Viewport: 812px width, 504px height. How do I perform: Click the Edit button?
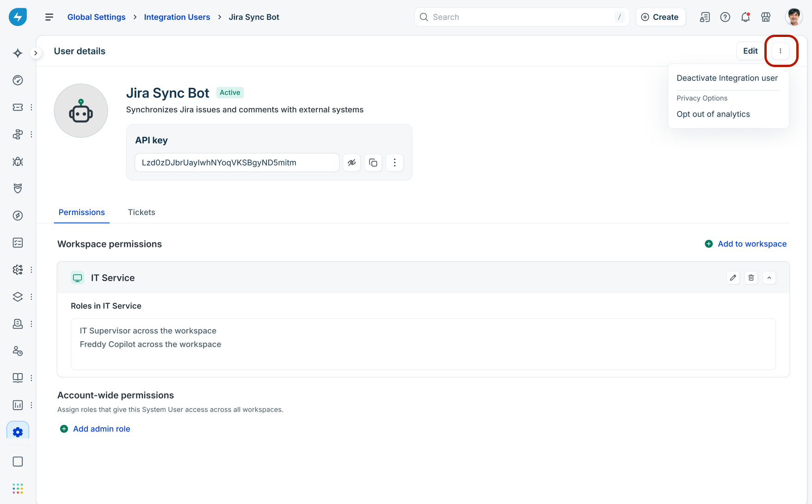pos(750,51)
